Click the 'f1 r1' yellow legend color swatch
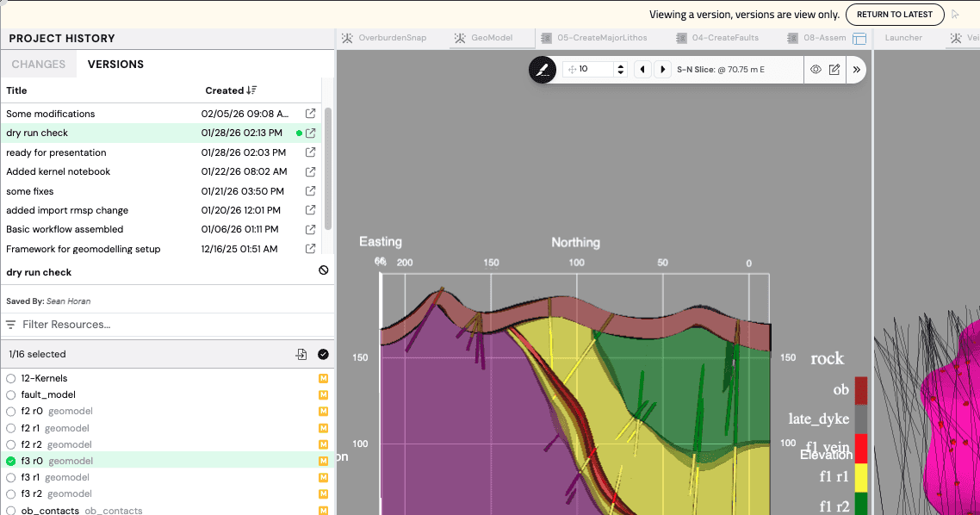The height and width of the screenshot is (515, 980). point(860,477)
